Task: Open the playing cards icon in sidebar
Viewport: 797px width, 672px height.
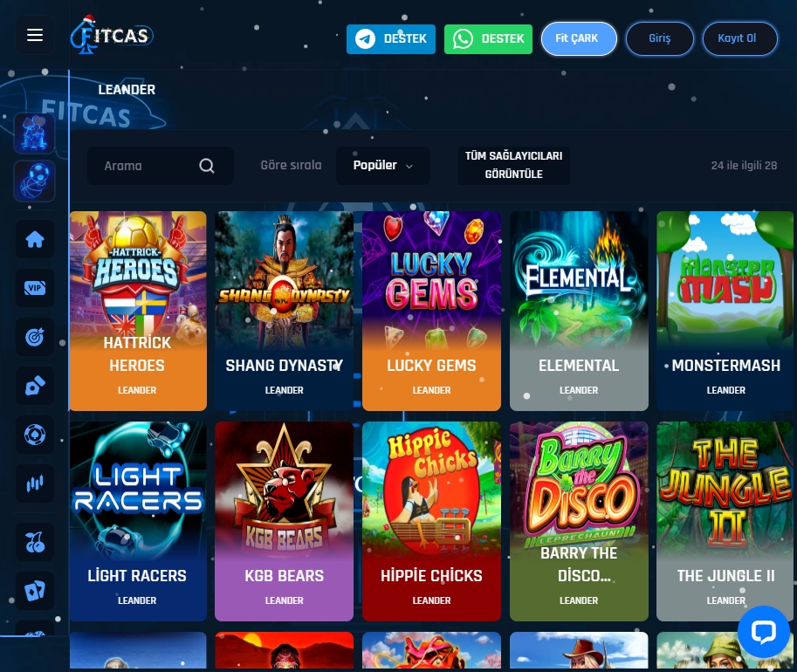Action: click(35, 591)
